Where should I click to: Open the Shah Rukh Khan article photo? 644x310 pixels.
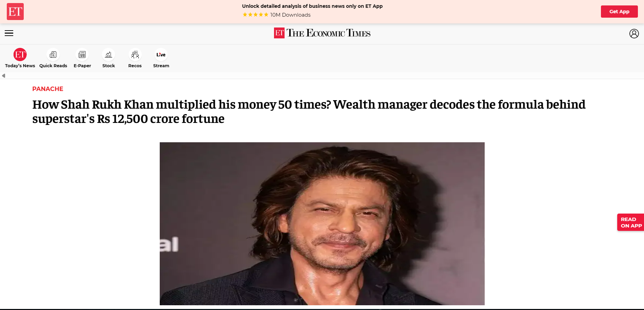click(322, 223)
